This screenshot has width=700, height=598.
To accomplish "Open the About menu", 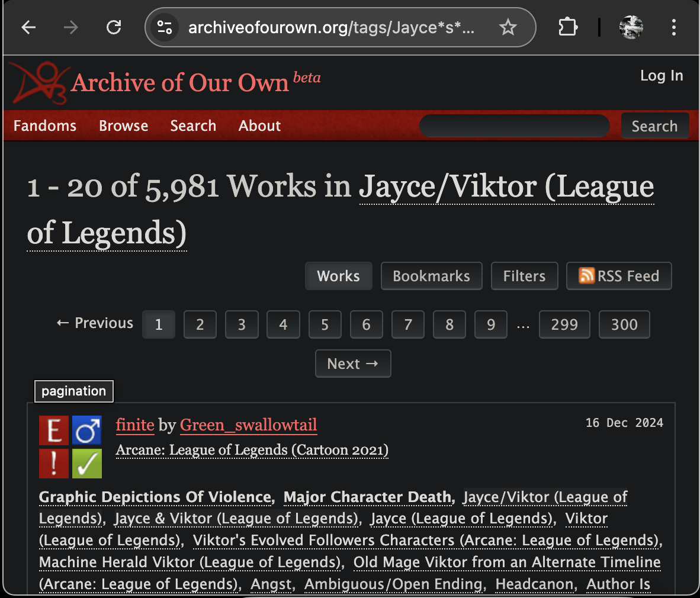I will [260, 126].
